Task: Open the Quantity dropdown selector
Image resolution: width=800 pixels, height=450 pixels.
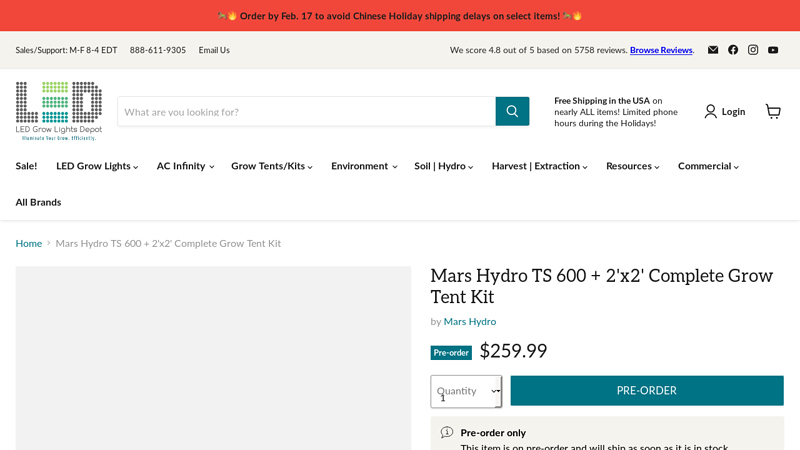Action: [x=466, y=391]
